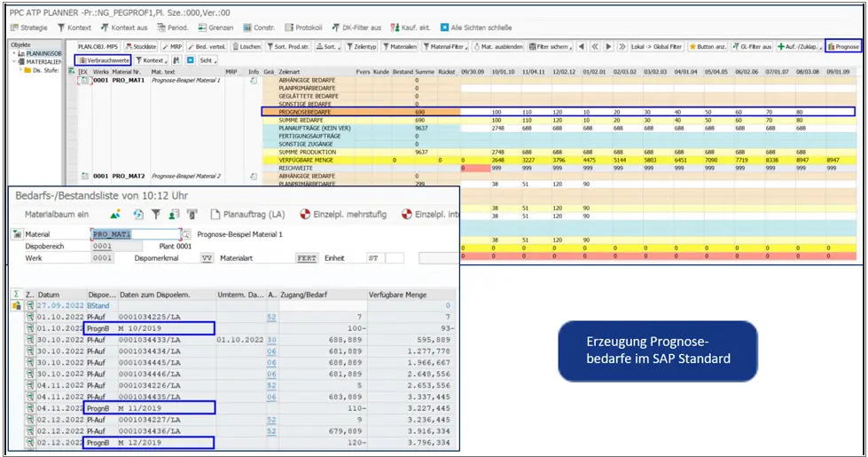The height and width of the screenshot is (457, 868).
Task: Open the Sort. dropdown button
Action: (328, 46)
